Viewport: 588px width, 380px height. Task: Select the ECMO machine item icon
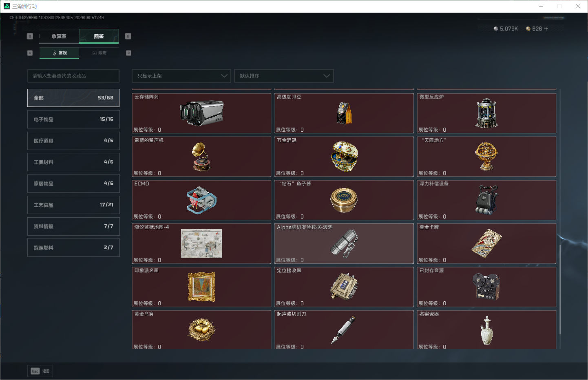point(201,200)
